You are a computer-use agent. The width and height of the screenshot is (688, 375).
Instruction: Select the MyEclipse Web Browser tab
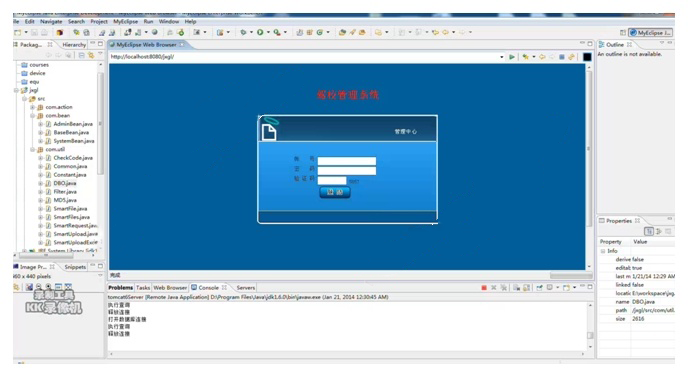pos(147,45)
